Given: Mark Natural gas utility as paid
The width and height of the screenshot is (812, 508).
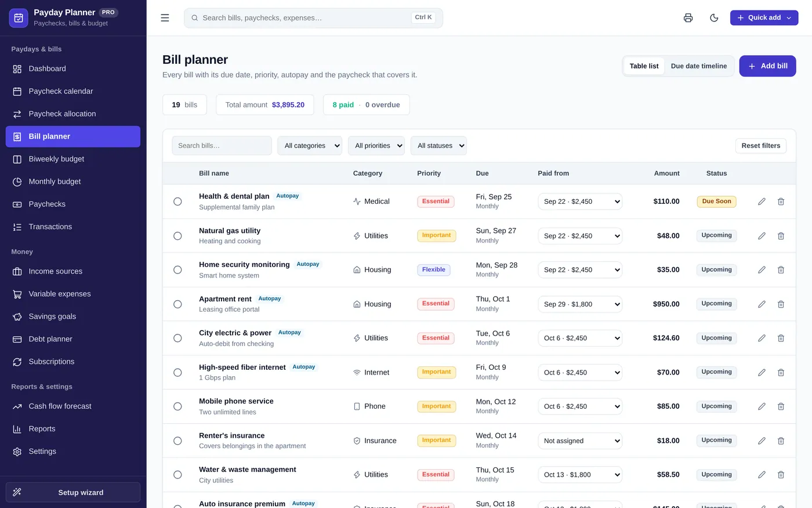Looking at the screenshot, I should (177, 236).
